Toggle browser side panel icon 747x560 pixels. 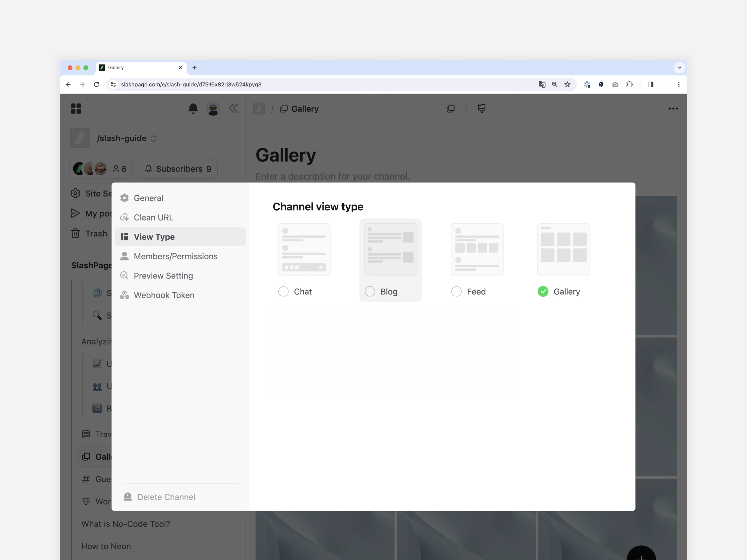pos(650,84)
